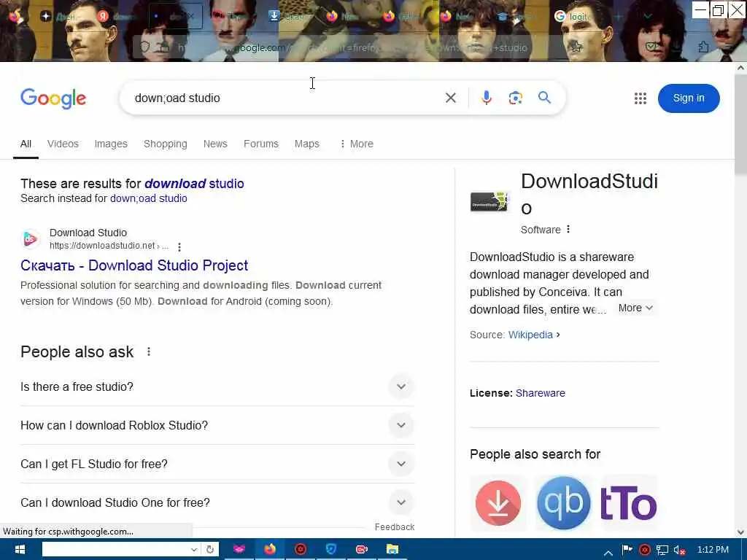The image size is (747, 560).
Task: Open Google Lens image search icon
Action: click(515, 98)
